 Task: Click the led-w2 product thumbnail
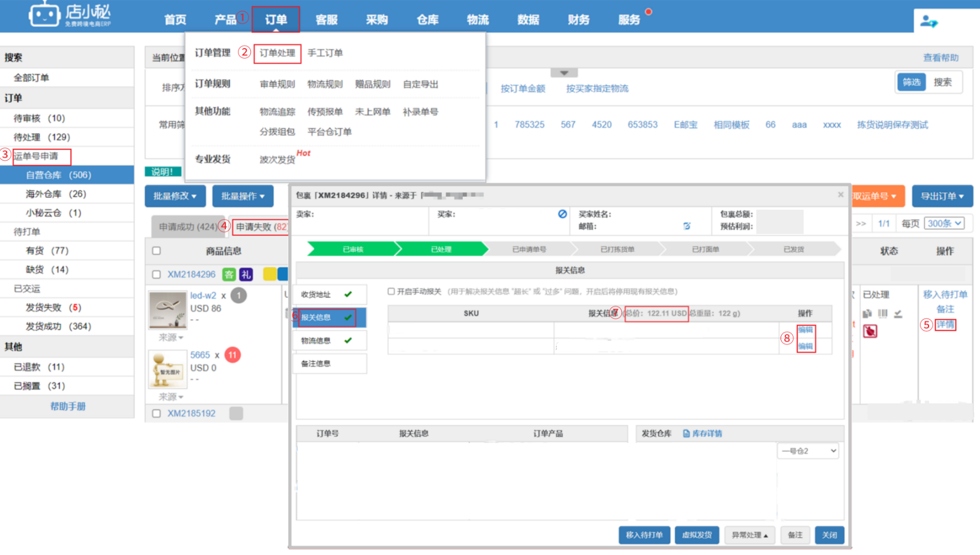coord(167,309)
